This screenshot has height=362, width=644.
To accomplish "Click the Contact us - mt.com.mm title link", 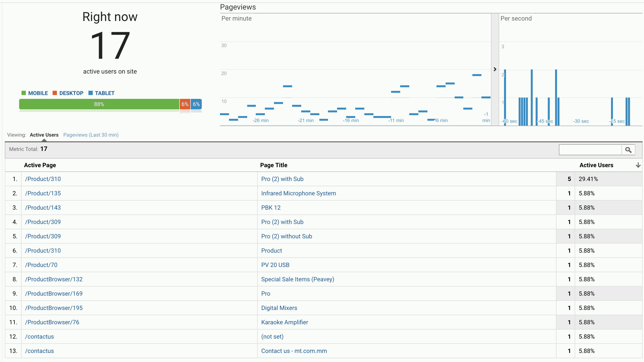I will (x=294, y=351).
